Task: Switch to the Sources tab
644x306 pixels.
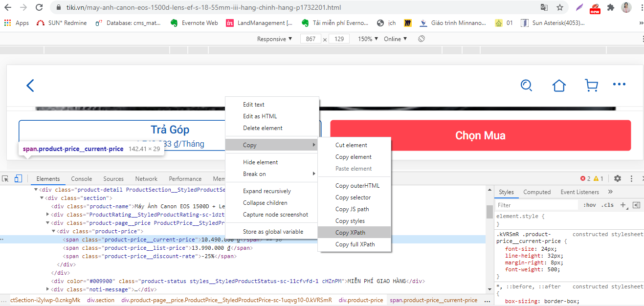Action: click(113, 179)
